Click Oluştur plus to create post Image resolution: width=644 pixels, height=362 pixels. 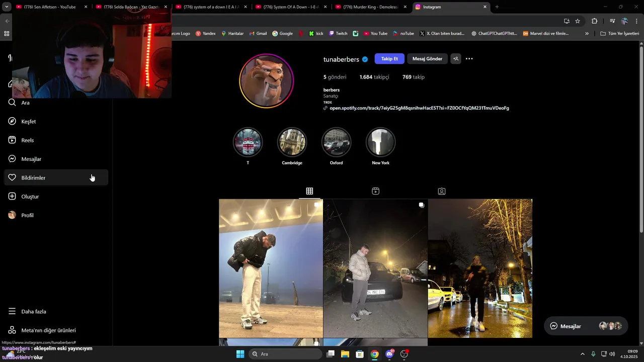pos(56,197)
